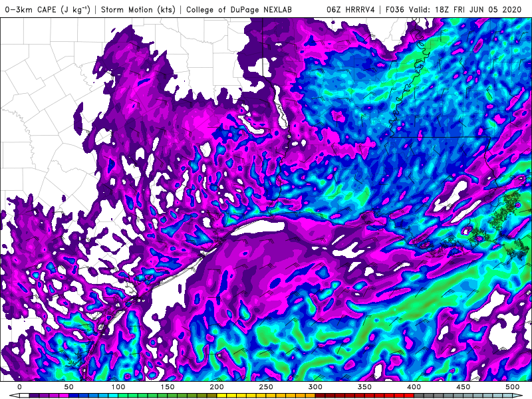Click the "200" label on the color scale
Image resolution: width=532 pixels, height=399 pixels.
(217, 387)
